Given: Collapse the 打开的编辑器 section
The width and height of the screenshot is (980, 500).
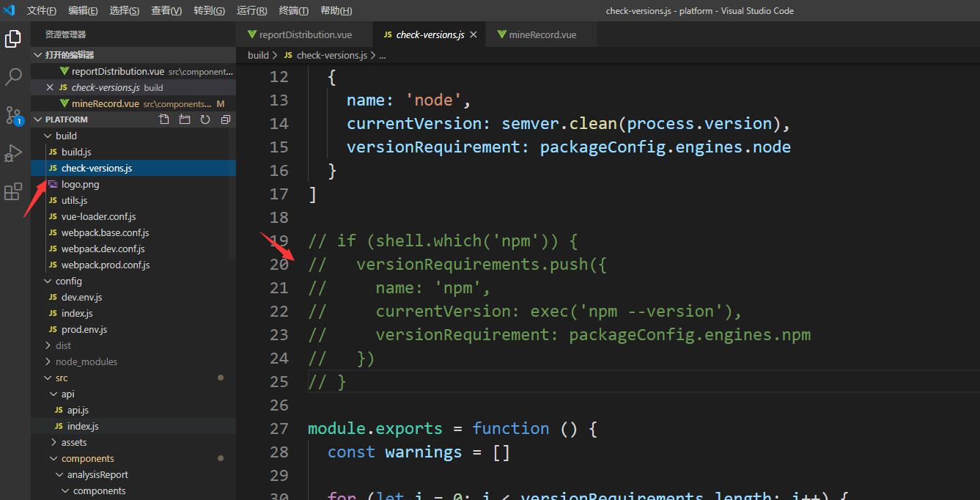Looking at the screenshot, I should [x=133, y=55].
